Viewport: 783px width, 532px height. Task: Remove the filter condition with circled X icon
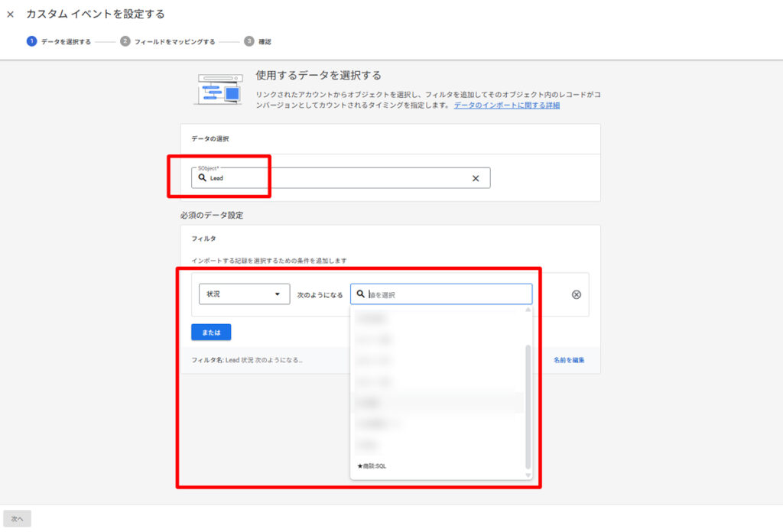click(577, 294)
